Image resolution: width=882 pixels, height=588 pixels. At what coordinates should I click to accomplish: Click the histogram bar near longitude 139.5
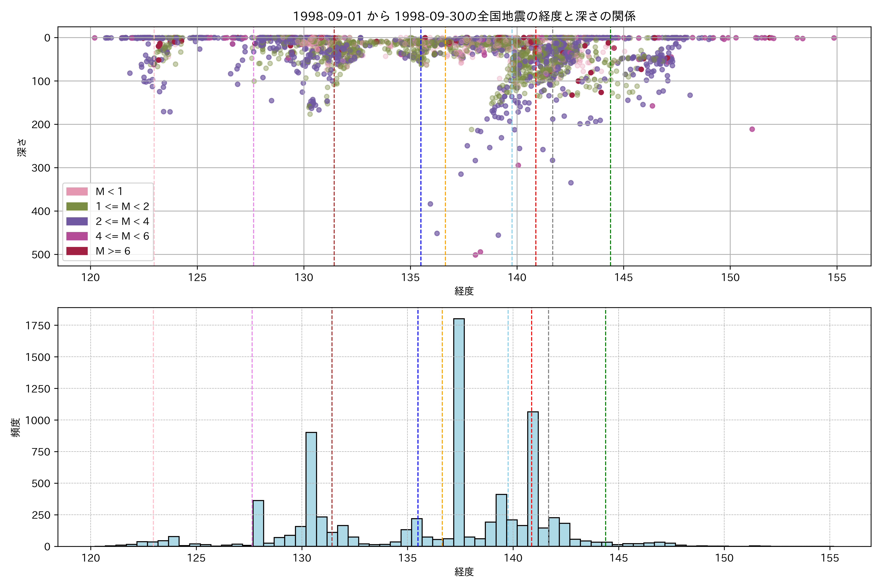point(501,520)
